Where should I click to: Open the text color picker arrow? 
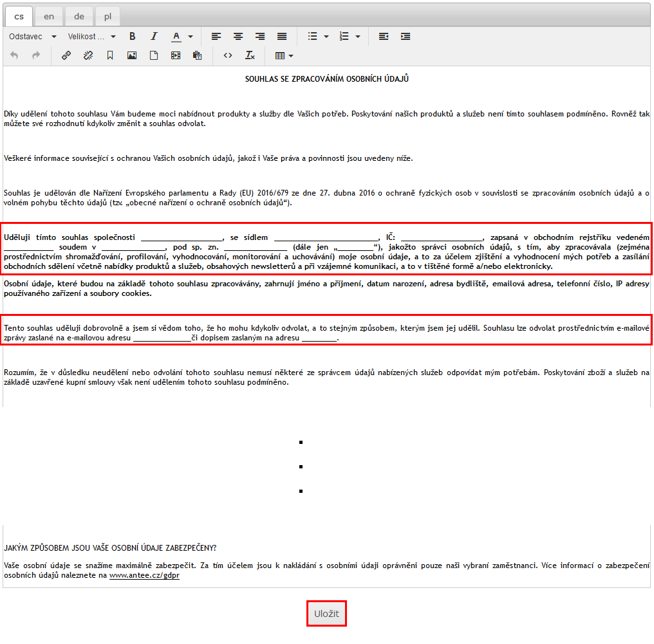tap(191, 37)
